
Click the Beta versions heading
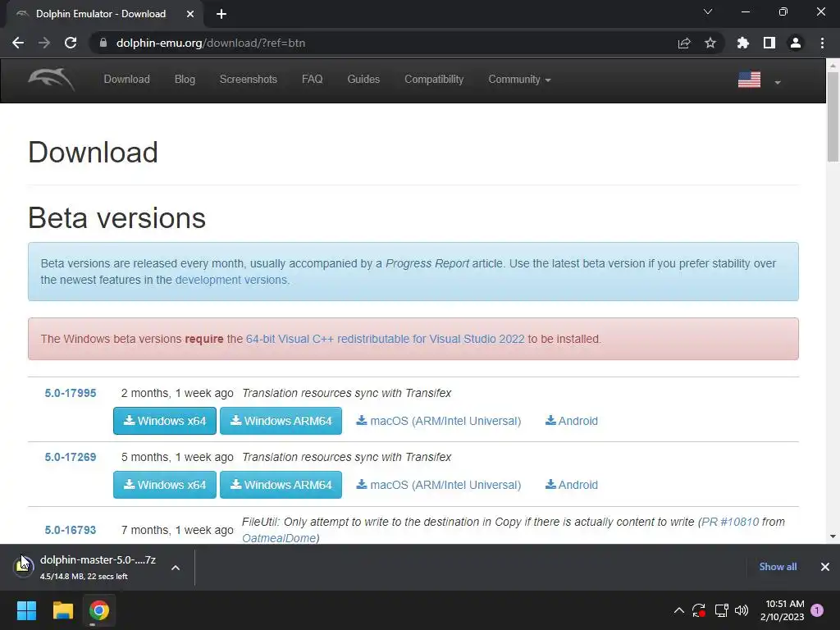tap(116, 218)
